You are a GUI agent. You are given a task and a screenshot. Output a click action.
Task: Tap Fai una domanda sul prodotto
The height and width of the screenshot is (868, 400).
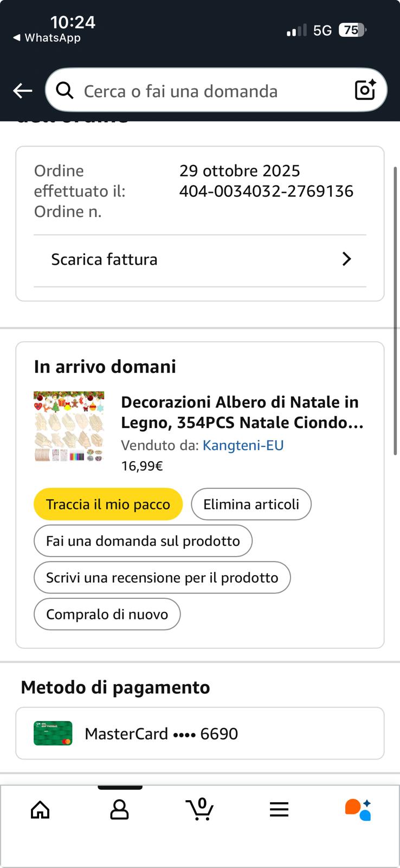(143, 541)
